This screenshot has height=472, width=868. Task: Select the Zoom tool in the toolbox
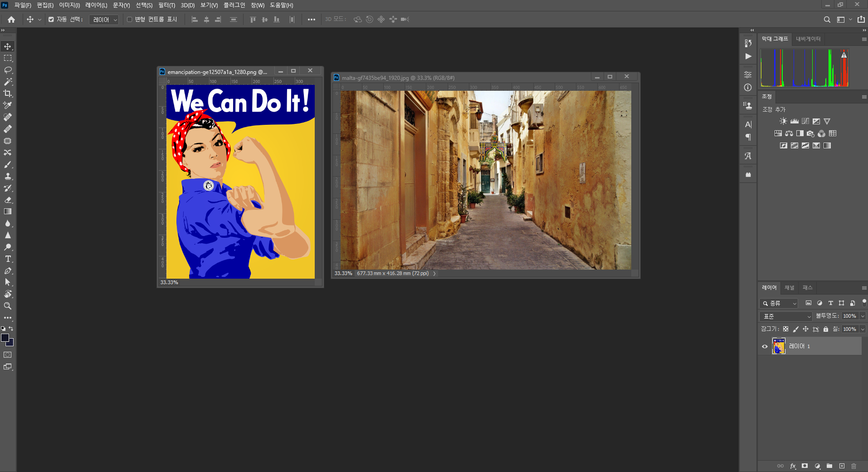click(x=8, y=306)
